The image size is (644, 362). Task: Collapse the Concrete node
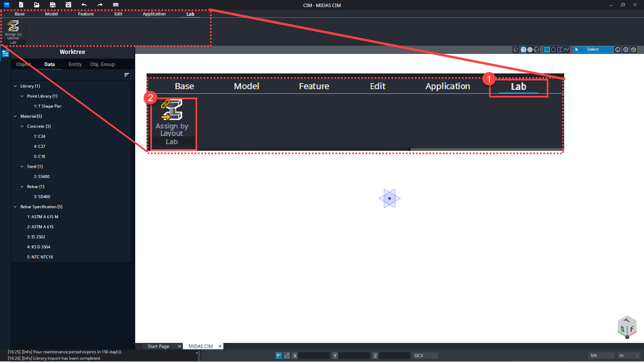click(22, 126)
